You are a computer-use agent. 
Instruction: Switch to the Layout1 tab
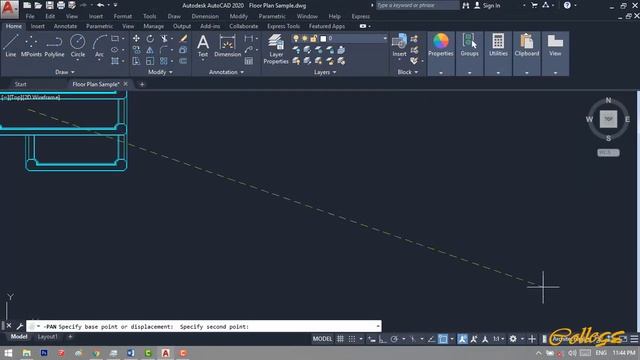(x=47, y=337)
